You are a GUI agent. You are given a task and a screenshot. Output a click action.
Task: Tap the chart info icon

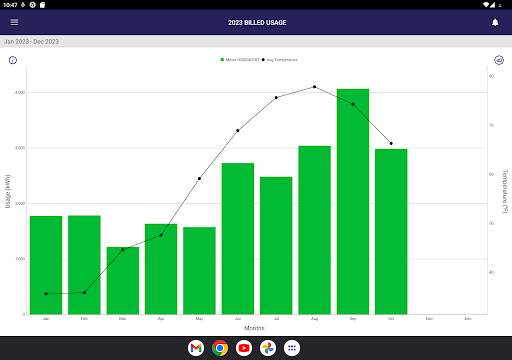13,60
